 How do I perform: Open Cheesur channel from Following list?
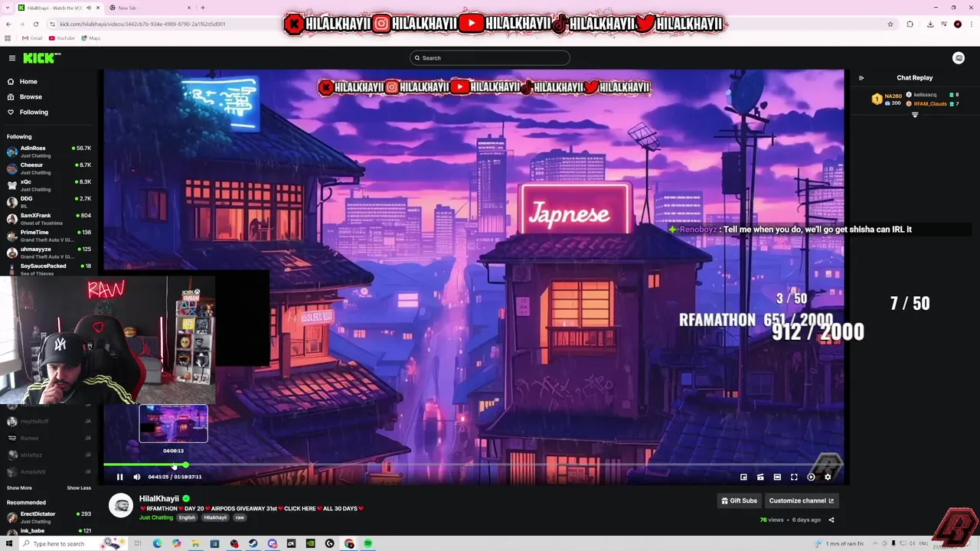[48, 168]
